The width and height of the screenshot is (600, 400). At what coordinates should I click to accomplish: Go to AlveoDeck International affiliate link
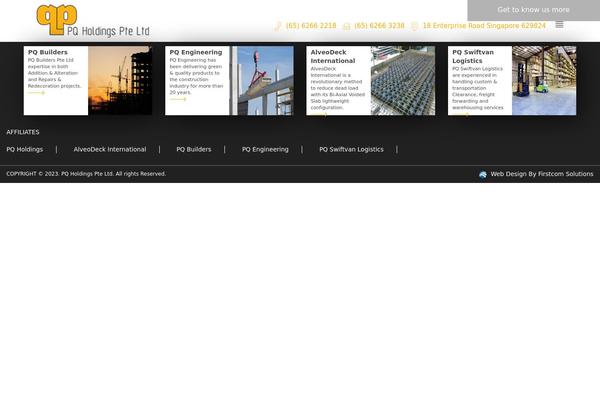pos(110,149)
